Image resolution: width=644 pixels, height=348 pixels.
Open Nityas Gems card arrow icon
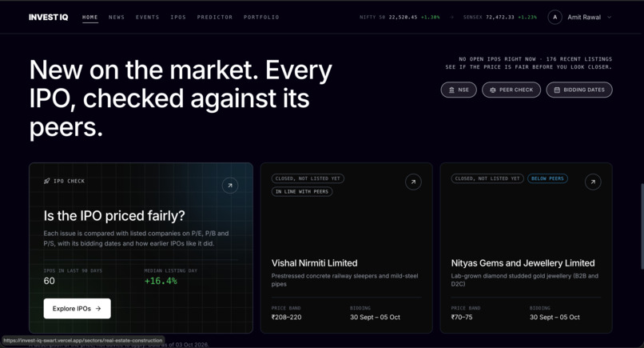pyautogui.click(x=593, y=182)
